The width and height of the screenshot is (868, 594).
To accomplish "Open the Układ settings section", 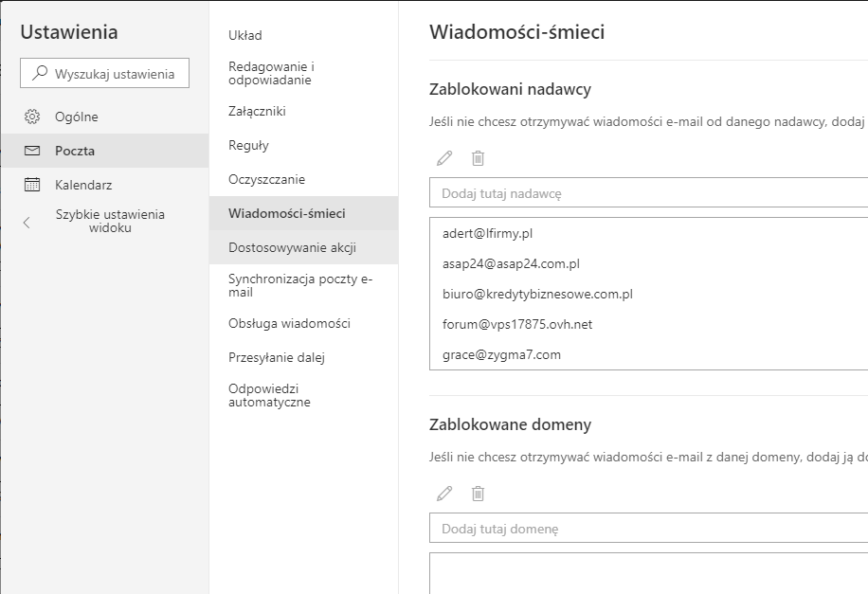I will [245, 36].
